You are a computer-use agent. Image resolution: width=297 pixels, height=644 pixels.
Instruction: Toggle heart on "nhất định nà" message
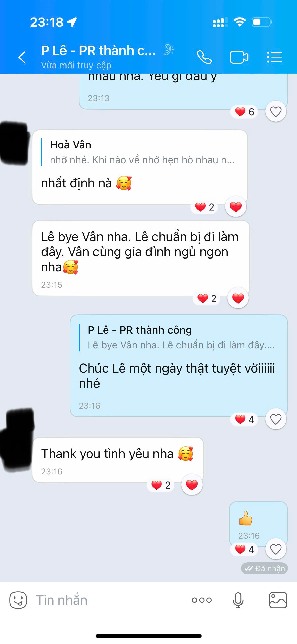tap(236, 207)
